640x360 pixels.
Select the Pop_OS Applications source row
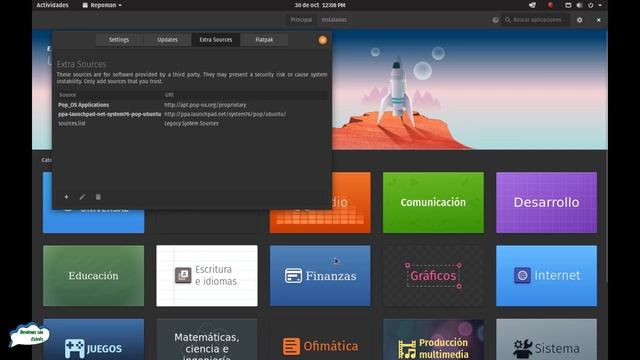(192, 105)
